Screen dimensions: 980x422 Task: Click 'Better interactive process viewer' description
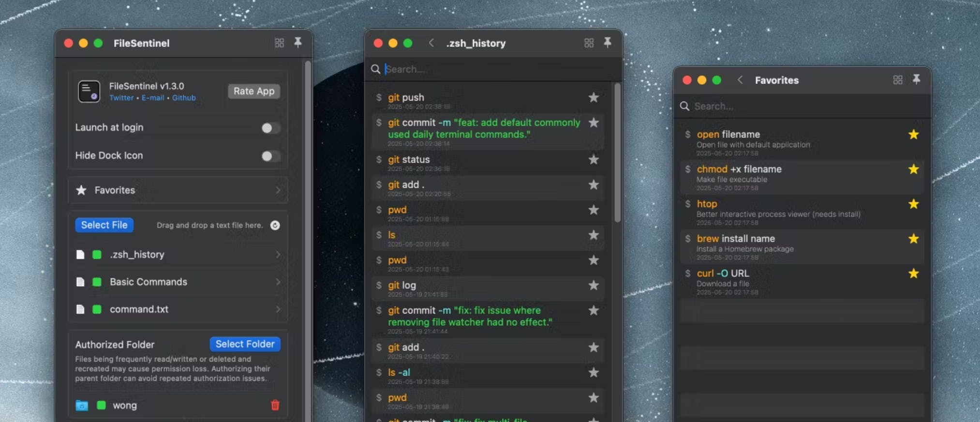coord(753,214)
